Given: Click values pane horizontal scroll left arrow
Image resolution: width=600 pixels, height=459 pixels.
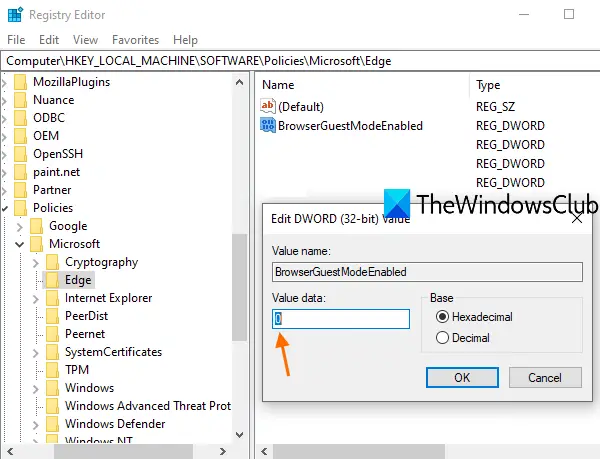Looking at the screenshot, I should (264, 451).
